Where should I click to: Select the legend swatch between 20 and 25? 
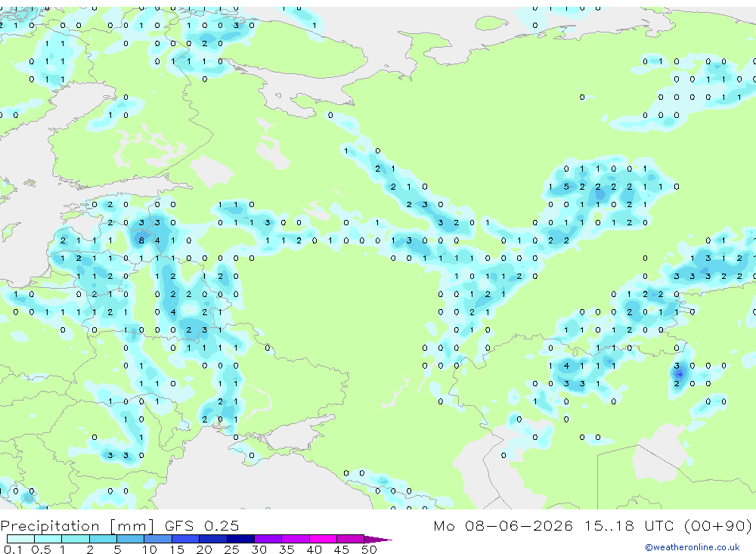click(x=213, y=539)
